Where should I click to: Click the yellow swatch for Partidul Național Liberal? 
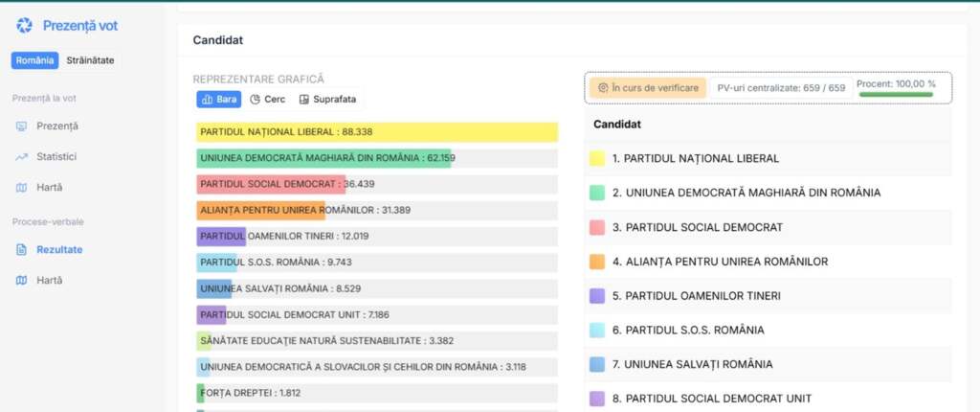click(x=597, y=158)
